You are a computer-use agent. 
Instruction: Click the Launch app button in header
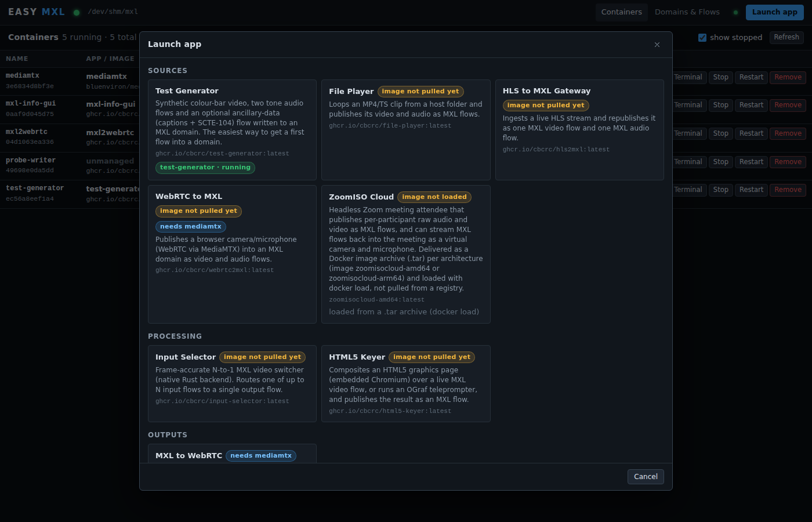775,12
